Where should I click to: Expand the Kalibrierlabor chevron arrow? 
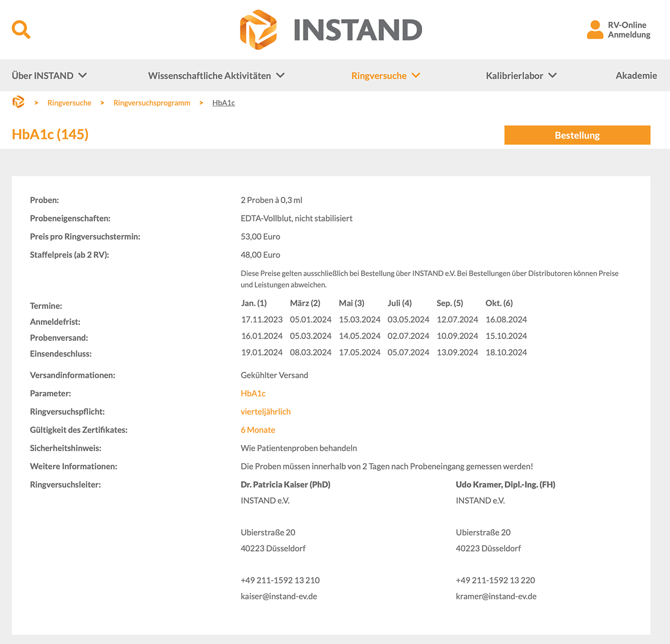[x=553, y=76]
